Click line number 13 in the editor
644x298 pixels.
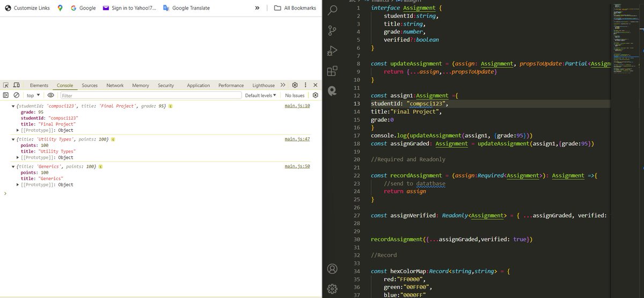click(x=357, y=103)
